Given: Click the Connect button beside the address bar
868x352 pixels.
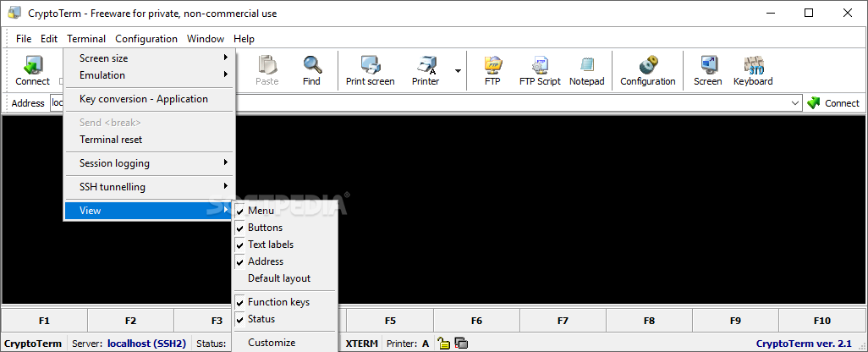Looking at the screenshot, I should pyautogui.click(x=833, y=103).
